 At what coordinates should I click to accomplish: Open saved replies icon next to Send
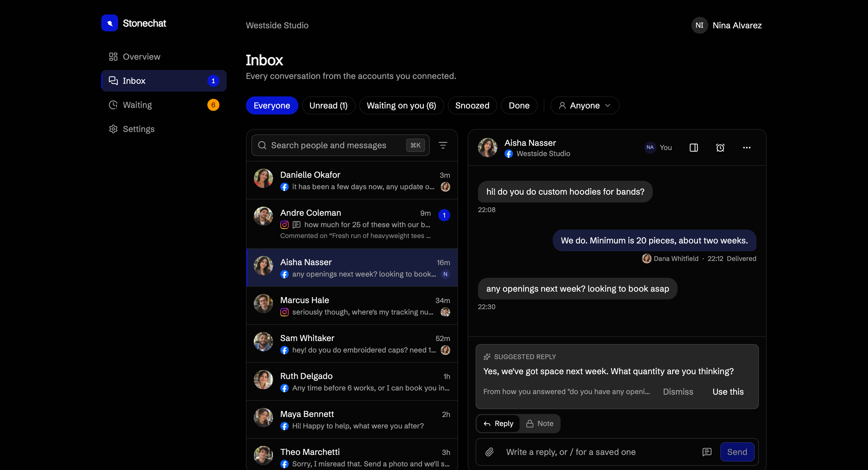coord(706,452)
